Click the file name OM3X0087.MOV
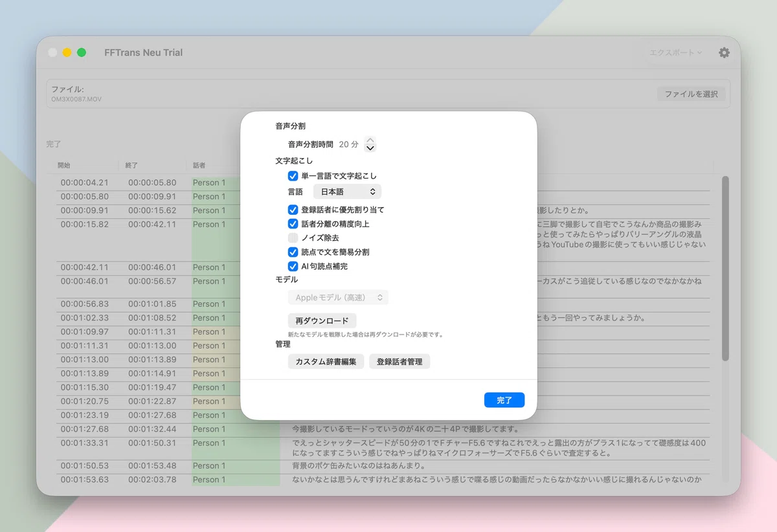This screenshot has height=532, width=777. pos(76,100)
